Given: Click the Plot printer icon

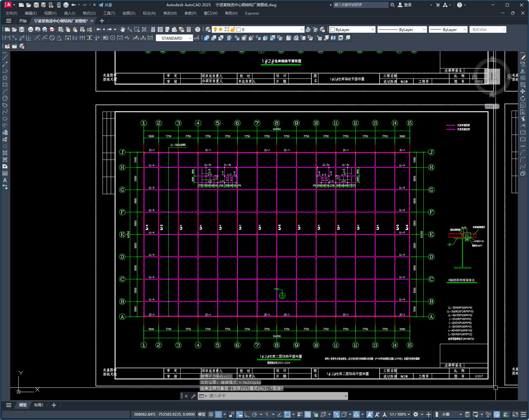Looking at the screenshot, I should (x=30, y=29).
